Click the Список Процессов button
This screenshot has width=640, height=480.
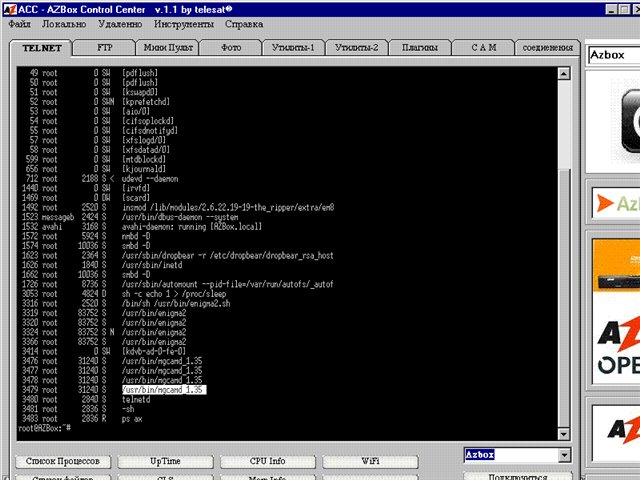(63, 461)
